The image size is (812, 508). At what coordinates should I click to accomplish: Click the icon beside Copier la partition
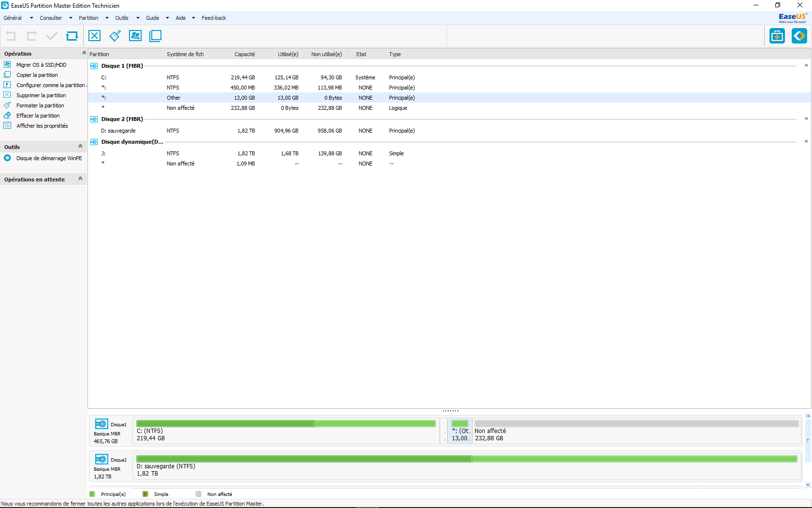pos(7,75)
